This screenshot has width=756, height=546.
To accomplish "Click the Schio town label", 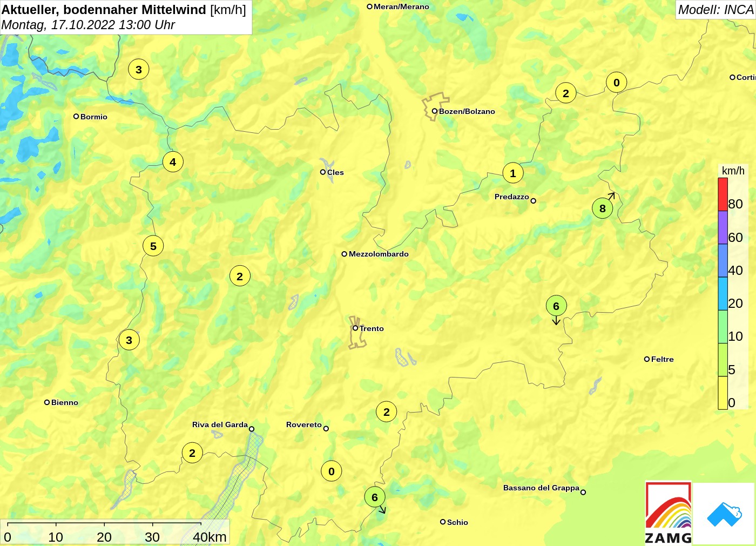I will point(457,522).
